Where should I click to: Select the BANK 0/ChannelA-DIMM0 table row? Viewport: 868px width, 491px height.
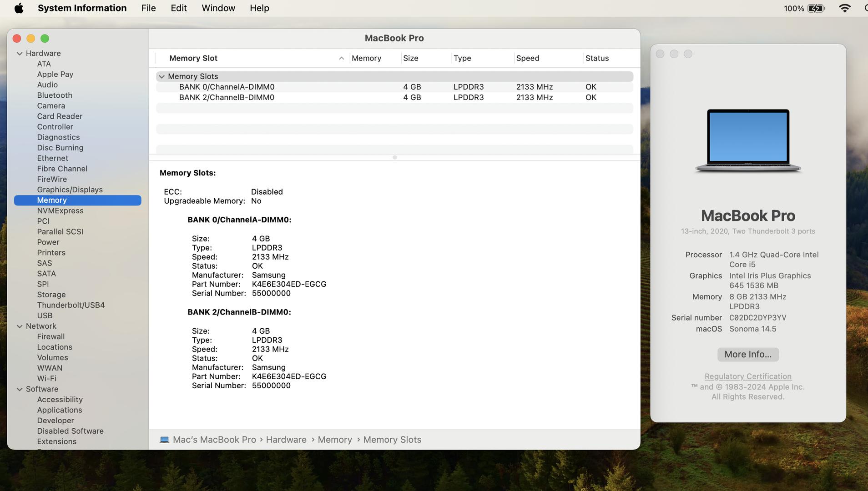point(394,87)
